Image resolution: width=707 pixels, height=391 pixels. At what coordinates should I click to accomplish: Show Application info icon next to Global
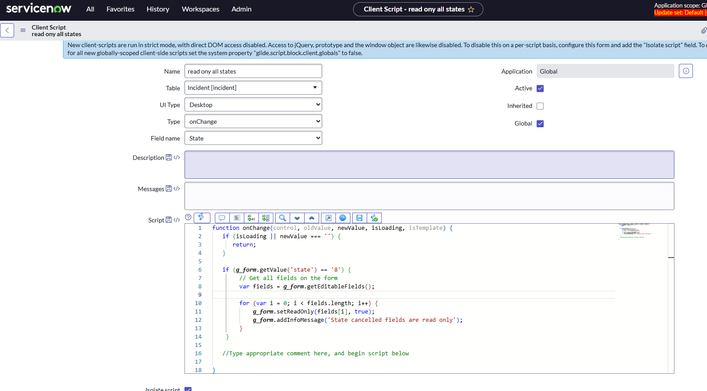[x=686, y=71]
